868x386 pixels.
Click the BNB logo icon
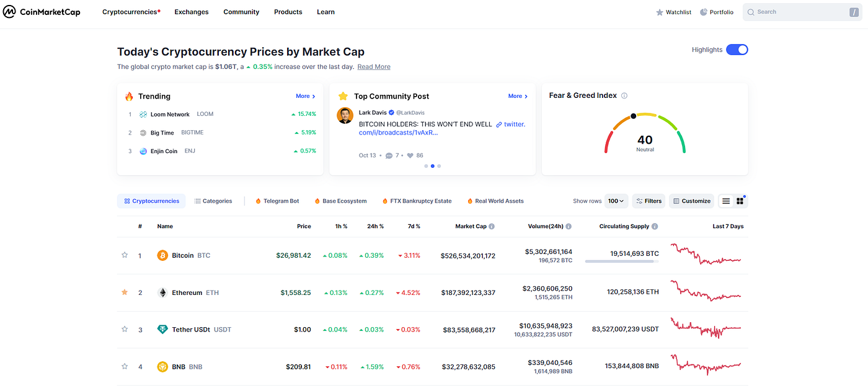coord(162,367)
